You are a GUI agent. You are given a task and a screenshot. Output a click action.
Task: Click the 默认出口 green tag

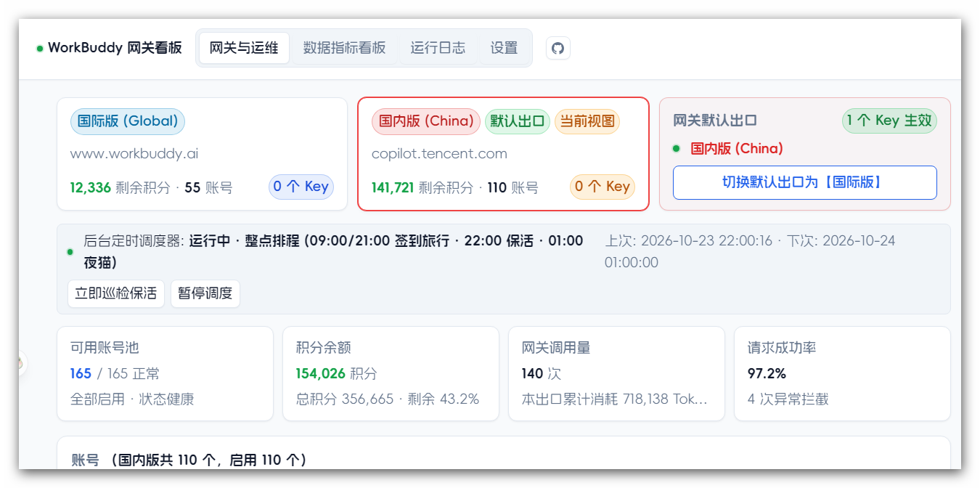[x=518, y=121]
